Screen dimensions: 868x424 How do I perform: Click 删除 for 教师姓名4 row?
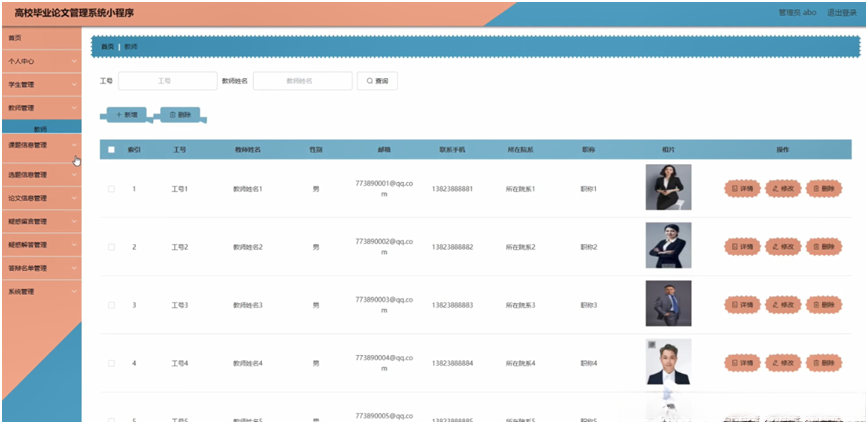[824, 363]
